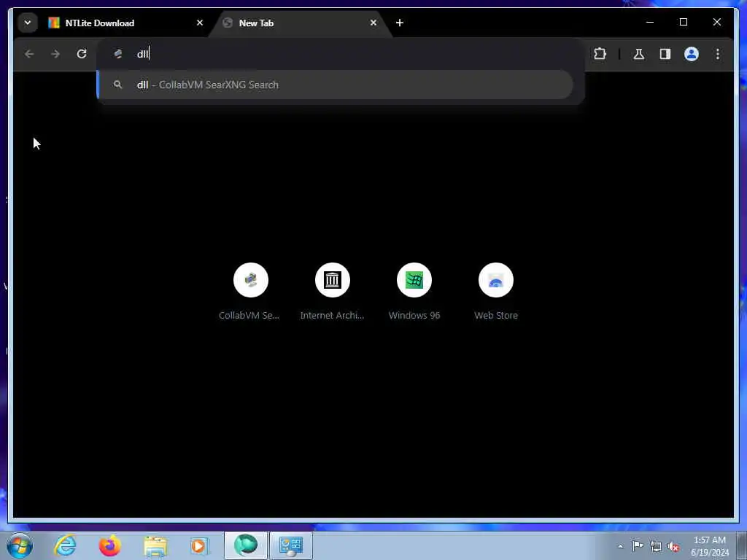
Task: Open the browser three-dot menu
Action: (718, 54)
